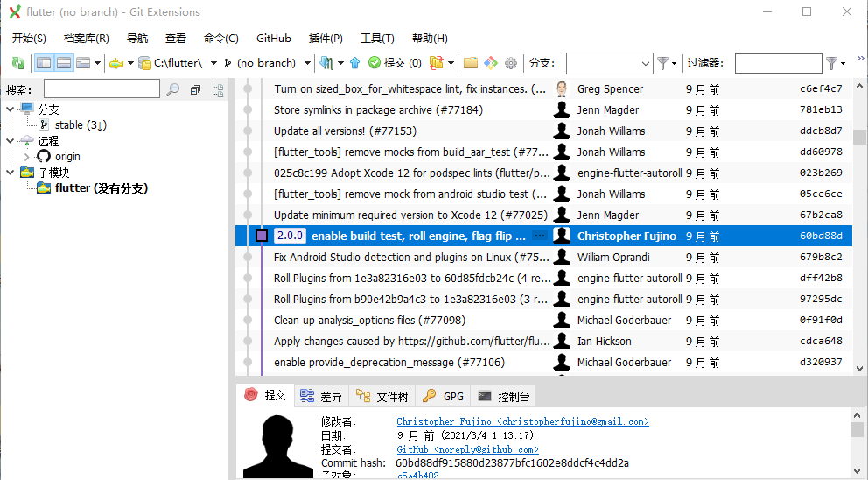The width and height of the screenshot is (868, 480).
Task: Open the 档案库(R) menu
Action: pos(87,39)
